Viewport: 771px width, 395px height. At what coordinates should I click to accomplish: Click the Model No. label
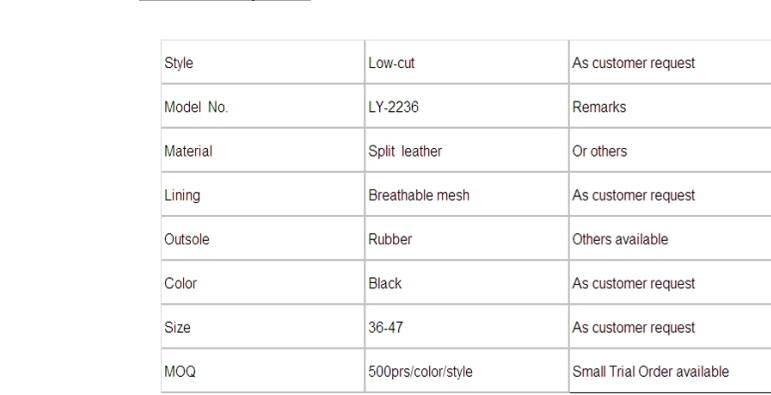(196, 107)
